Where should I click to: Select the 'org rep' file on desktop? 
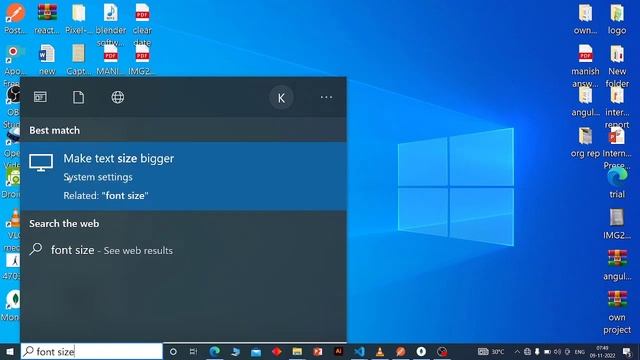(585, 143)
